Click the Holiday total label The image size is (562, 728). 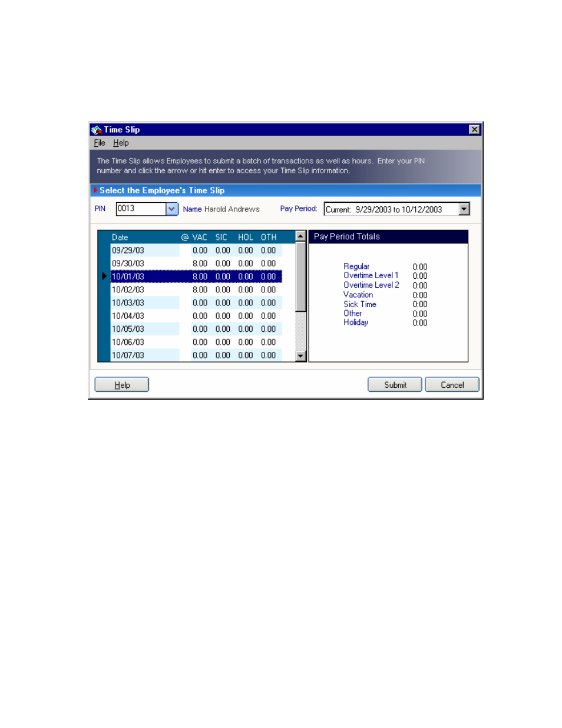356,322
